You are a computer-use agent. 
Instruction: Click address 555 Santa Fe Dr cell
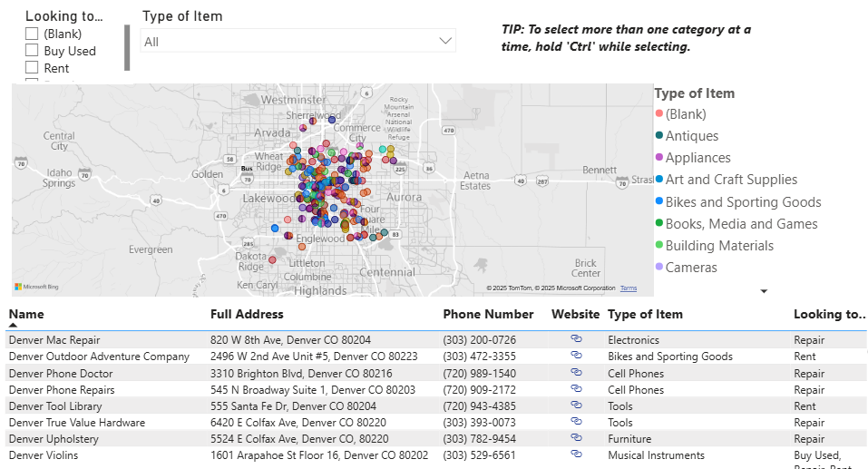click(293, 406)
